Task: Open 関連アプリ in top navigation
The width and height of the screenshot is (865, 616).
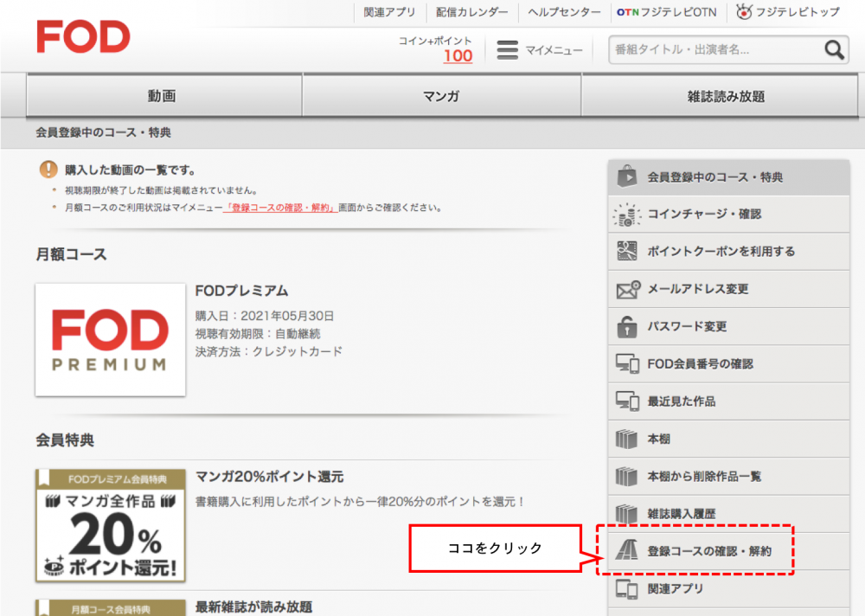Action: tap(389, 12)
